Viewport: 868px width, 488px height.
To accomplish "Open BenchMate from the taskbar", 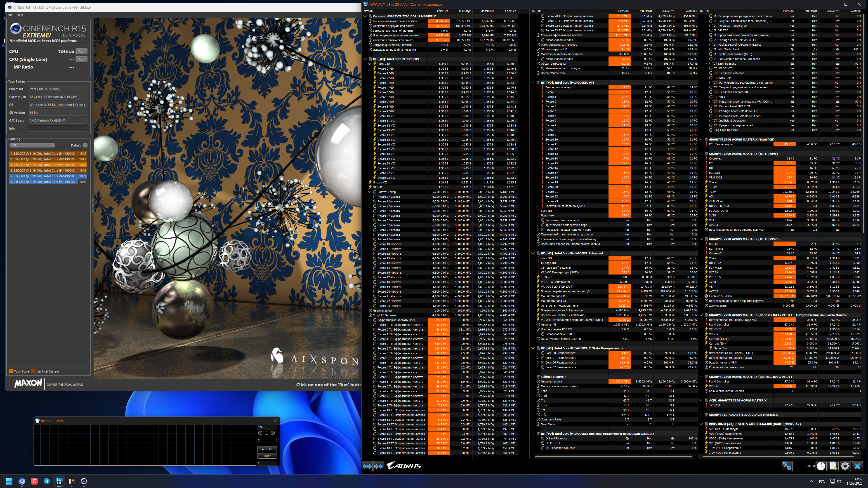I will 71,481.
